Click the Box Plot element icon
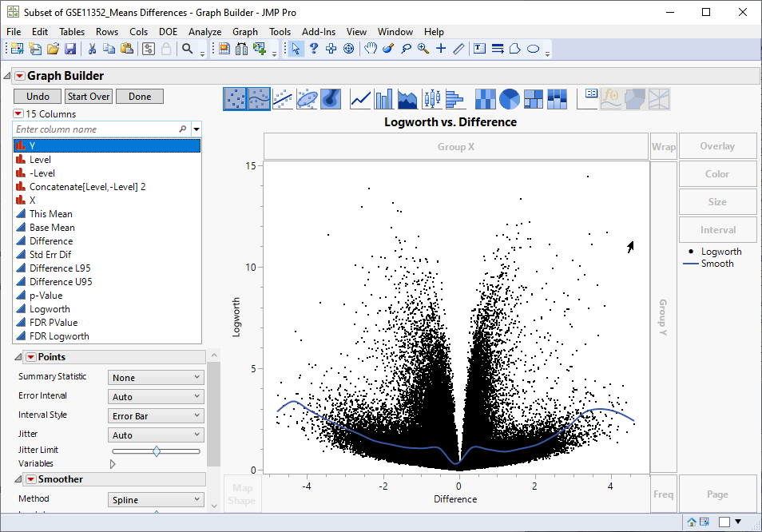The image size is (762, 532). click(x=431, y=98)
